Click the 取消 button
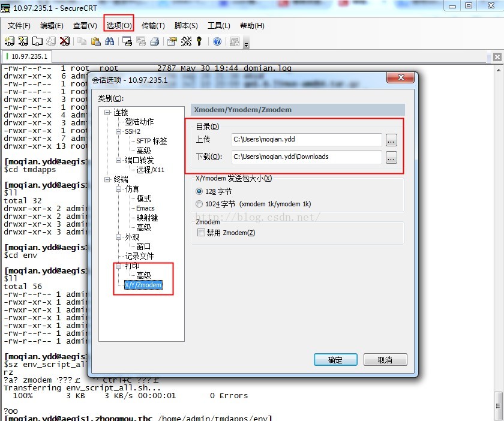 click(385, 360)
